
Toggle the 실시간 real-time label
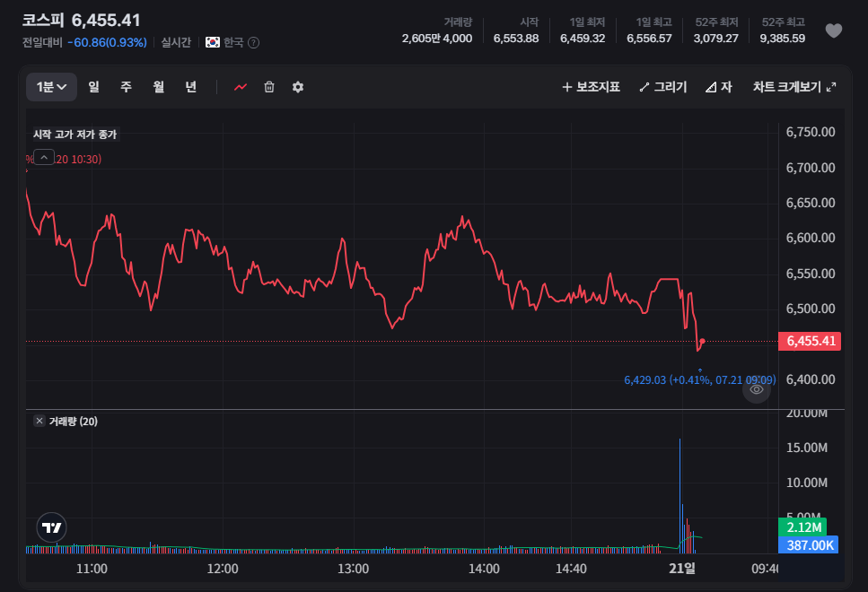tap(176, 42)
